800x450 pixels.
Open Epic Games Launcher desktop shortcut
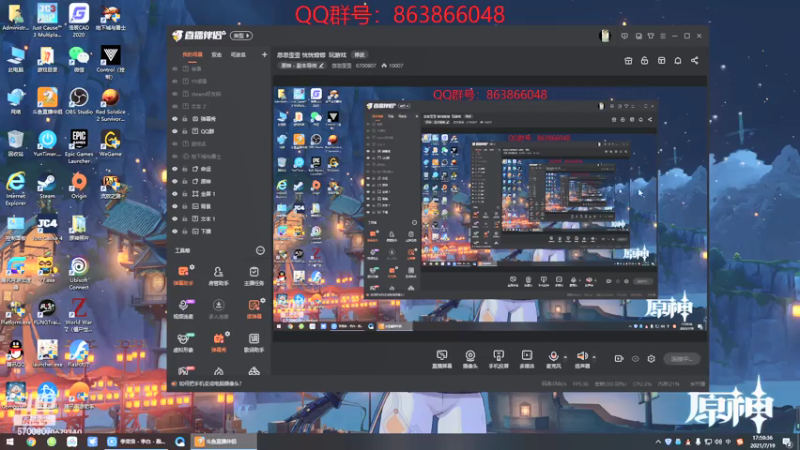pyautogui.click(x=79, y=146)
